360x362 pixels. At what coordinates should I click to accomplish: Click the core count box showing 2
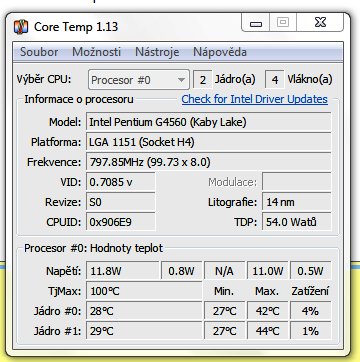[202, 80]
